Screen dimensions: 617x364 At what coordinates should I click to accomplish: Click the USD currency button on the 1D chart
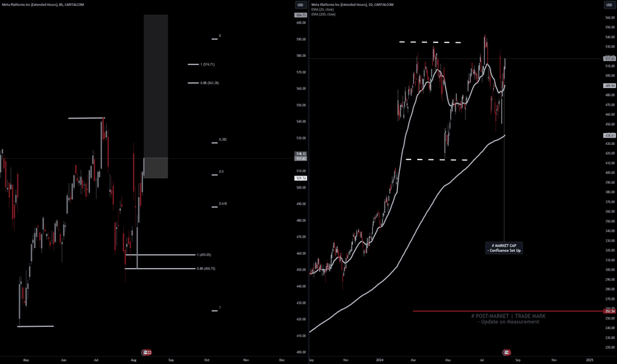click(609, 5)
